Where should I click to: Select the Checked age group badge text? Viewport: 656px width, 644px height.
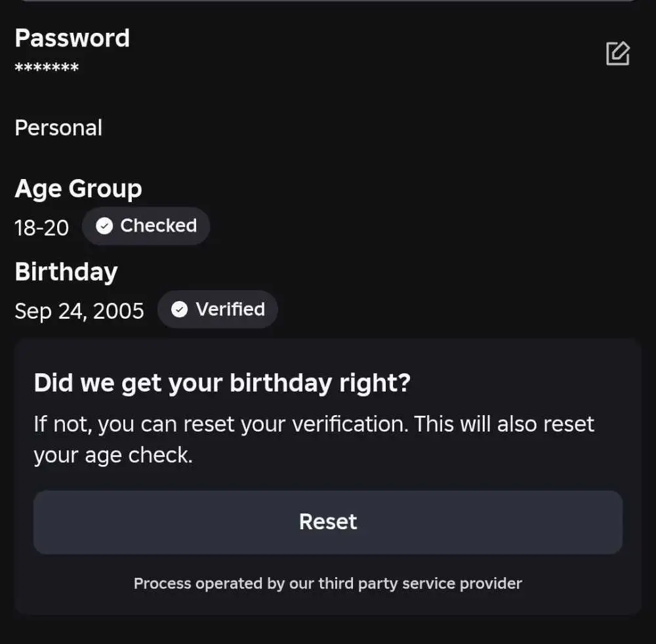159,226
